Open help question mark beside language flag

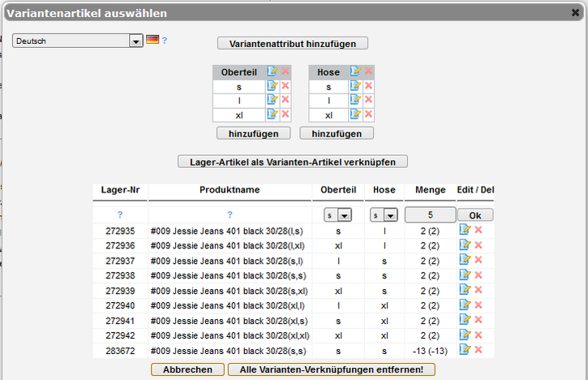(x=165, y=41)
